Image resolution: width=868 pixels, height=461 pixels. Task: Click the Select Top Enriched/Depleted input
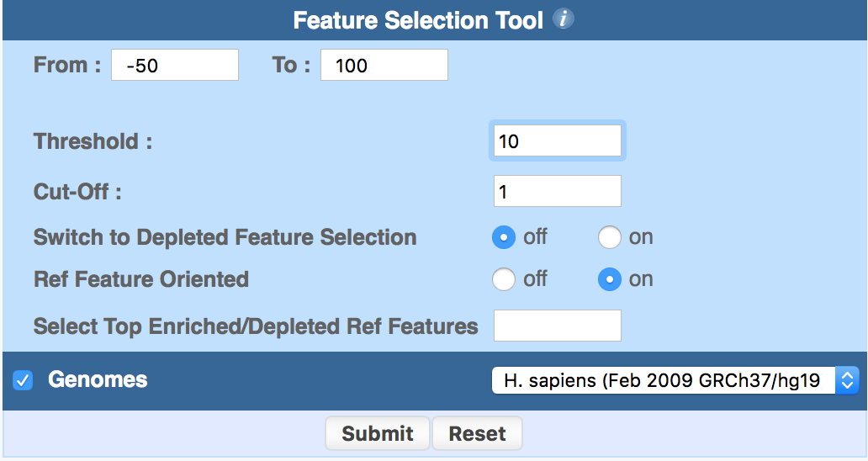click(558, 326)
